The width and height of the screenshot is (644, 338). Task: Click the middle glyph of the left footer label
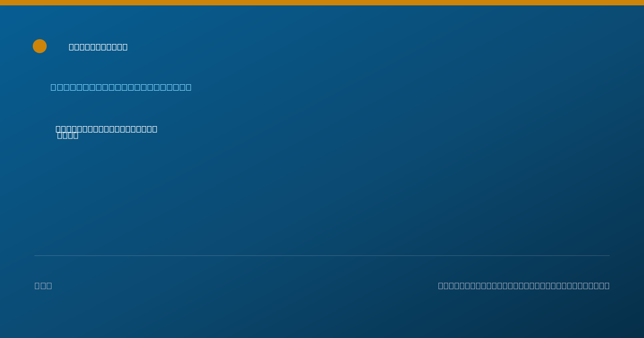coord(43,285)
